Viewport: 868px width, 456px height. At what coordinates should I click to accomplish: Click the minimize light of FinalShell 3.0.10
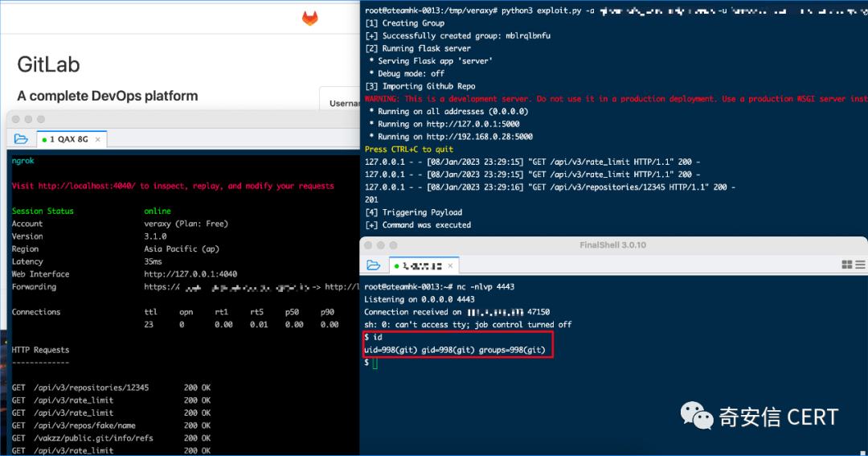click(x=381, y=245)
